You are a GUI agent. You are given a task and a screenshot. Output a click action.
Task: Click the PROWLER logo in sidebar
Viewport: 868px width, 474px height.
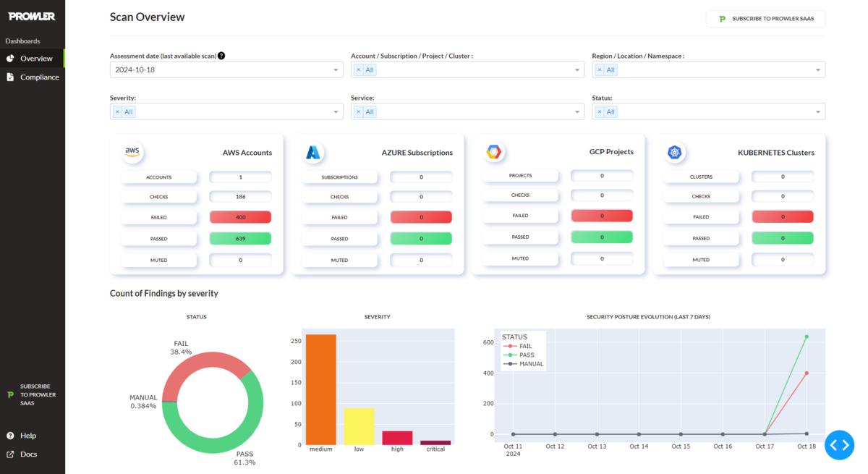(x=32, y=16)
